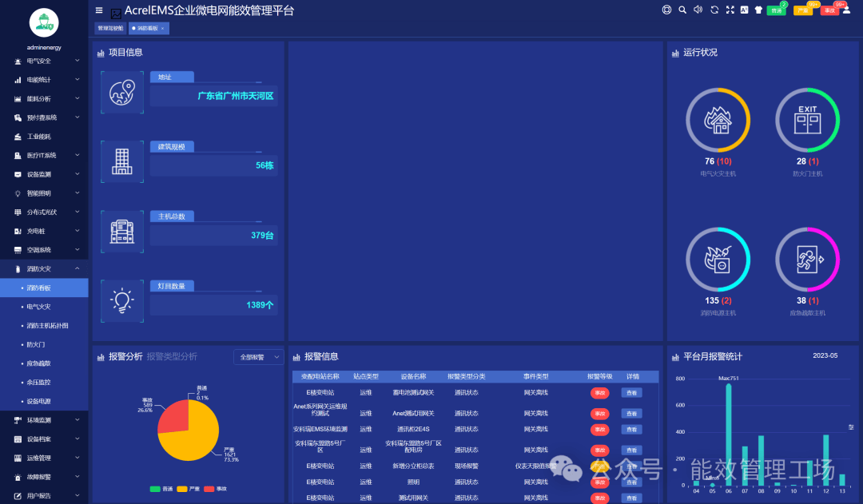This screenshot has width=863, height=504.
Task: Click the adminenergy avatar image
Action: 44,22
